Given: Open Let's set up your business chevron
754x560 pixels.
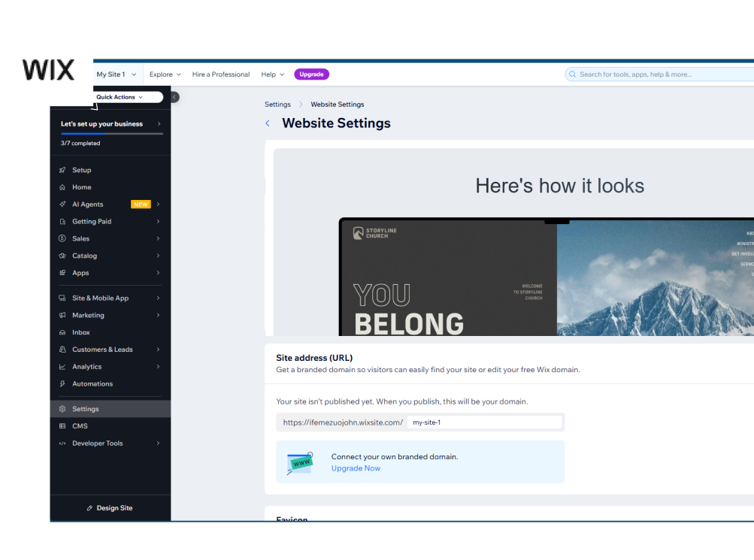Looking at the screenshot, I should 159,124.
